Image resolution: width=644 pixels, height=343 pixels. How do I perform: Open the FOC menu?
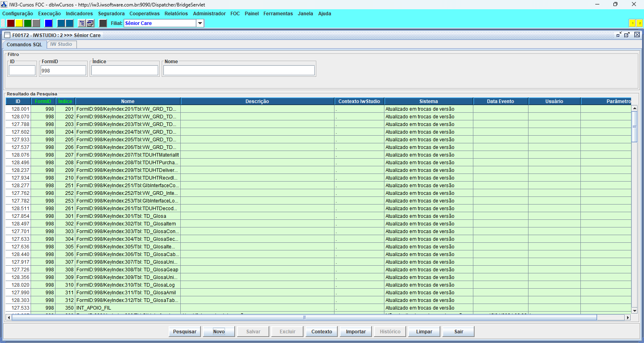[x=235, y=14]
